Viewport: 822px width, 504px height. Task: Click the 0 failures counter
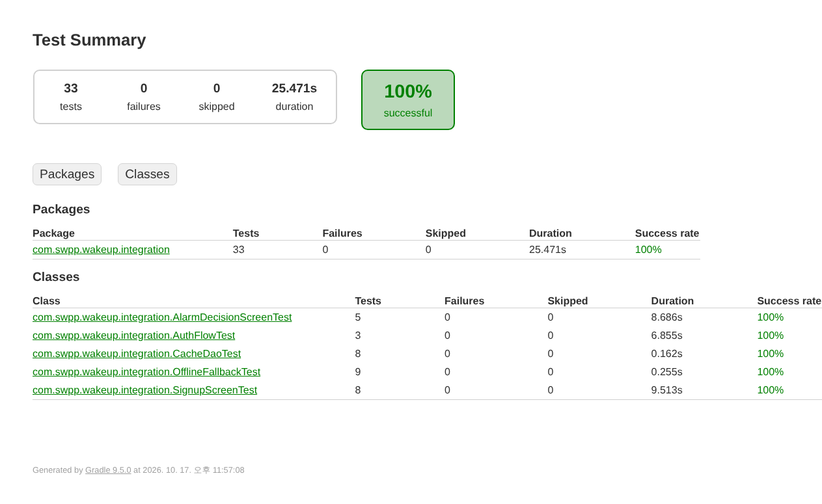click(144, 97)
